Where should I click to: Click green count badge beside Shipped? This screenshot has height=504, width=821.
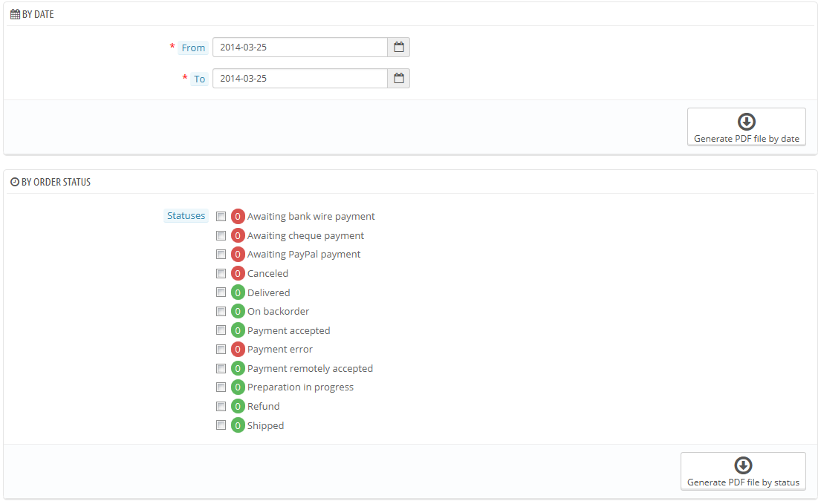click(238, 425)
